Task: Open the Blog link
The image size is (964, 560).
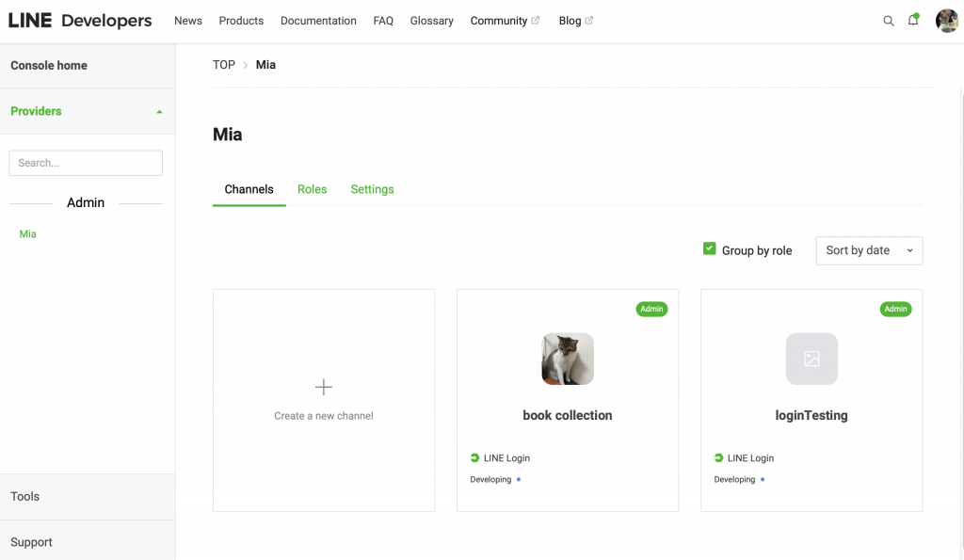Action: 570,21
